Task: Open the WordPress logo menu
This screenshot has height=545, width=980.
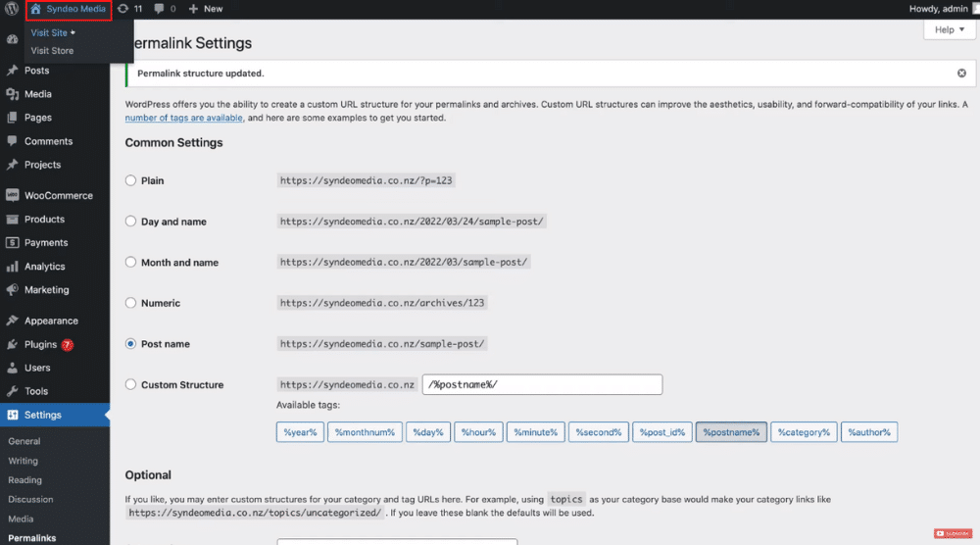Action: coord(11,9)
